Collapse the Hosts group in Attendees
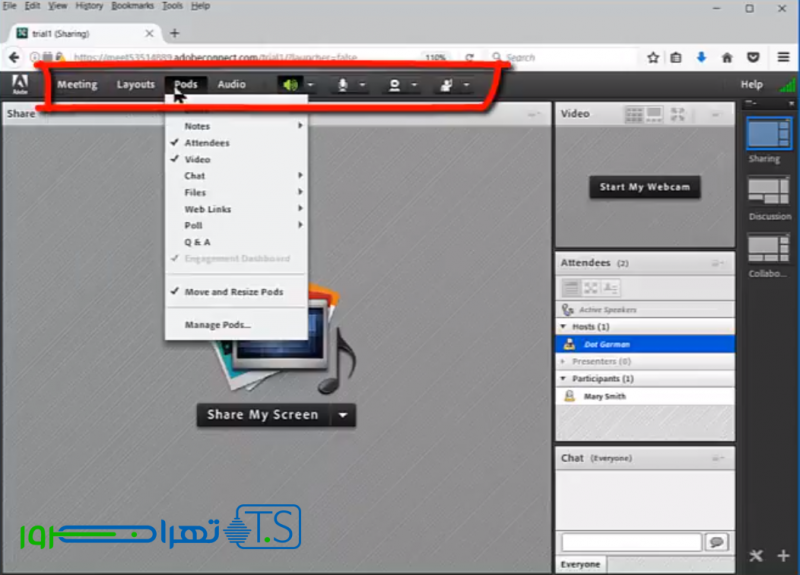Screen dimensions: 800x575 click(564, 327)
